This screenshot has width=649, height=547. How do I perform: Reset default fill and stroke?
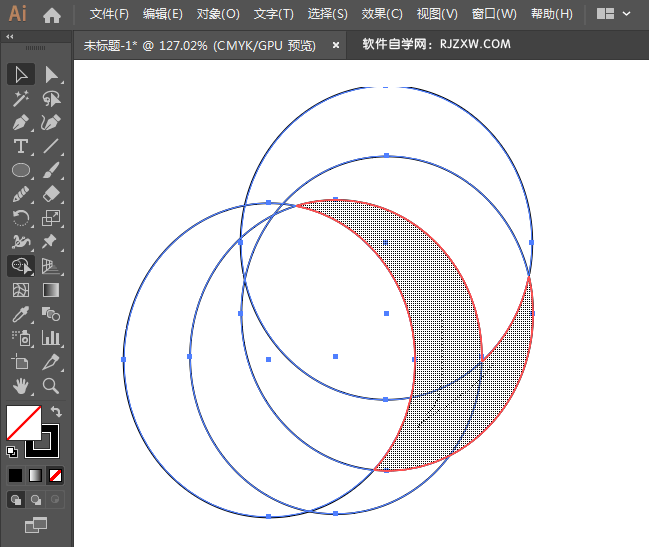[12, 452]
